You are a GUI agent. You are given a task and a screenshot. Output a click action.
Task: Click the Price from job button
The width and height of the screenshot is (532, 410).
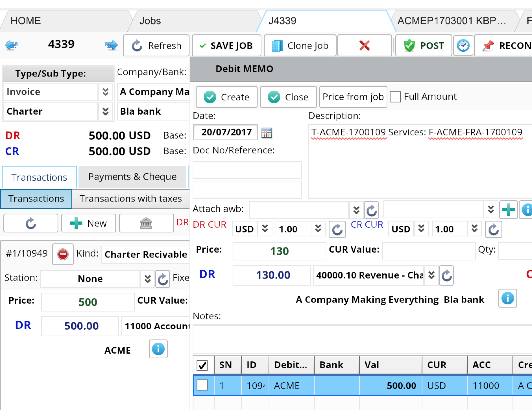pos(353,97)
